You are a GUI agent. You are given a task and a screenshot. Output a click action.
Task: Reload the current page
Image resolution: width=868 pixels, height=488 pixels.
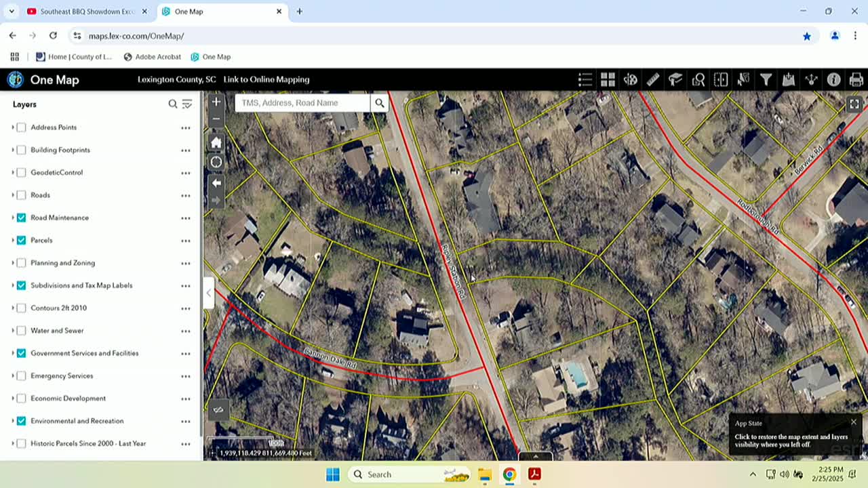pos(53,36)
